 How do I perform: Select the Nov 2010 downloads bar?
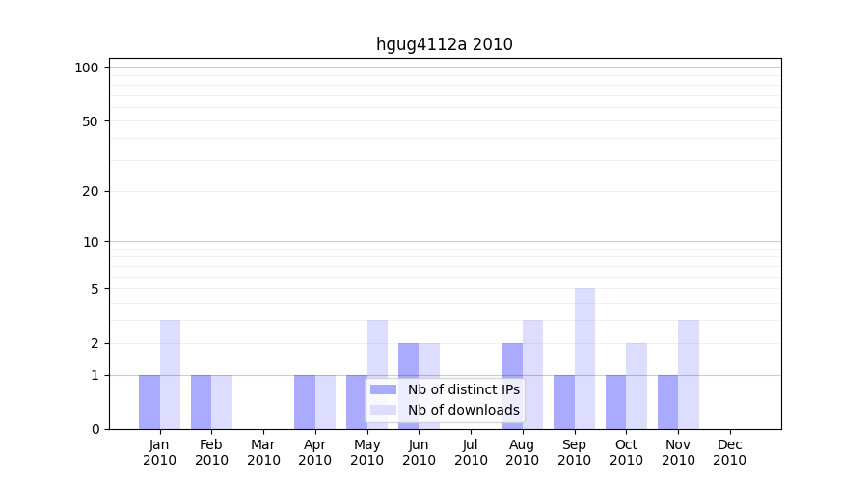689,374
